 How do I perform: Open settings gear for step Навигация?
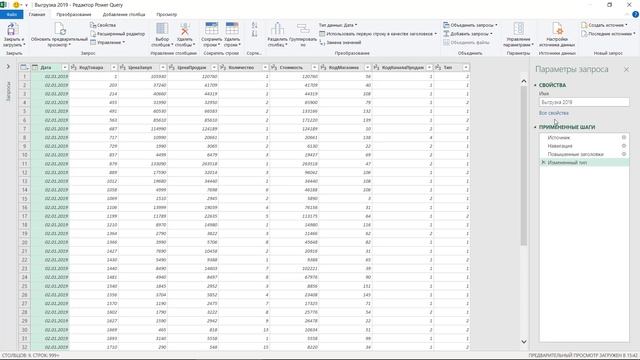624,146
